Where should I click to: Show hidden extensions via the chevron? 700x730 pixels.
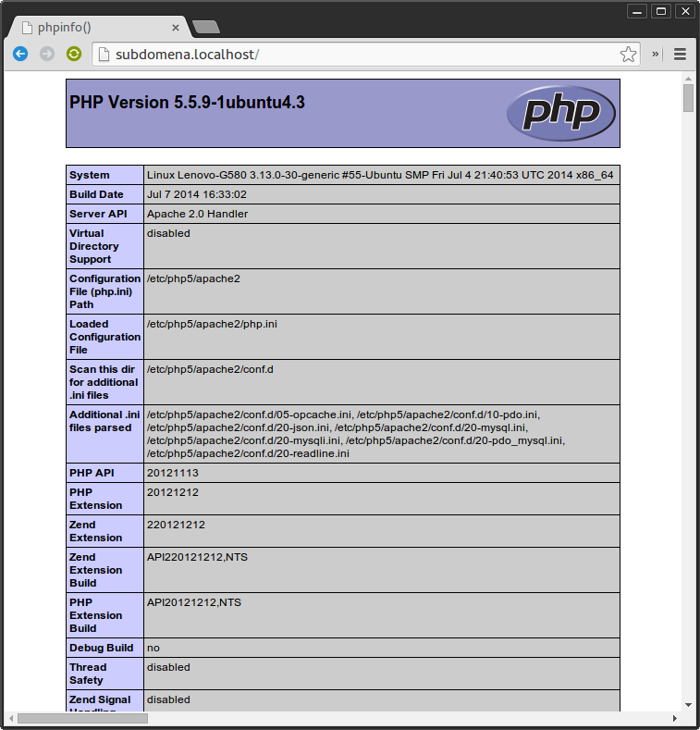point(655,54)
